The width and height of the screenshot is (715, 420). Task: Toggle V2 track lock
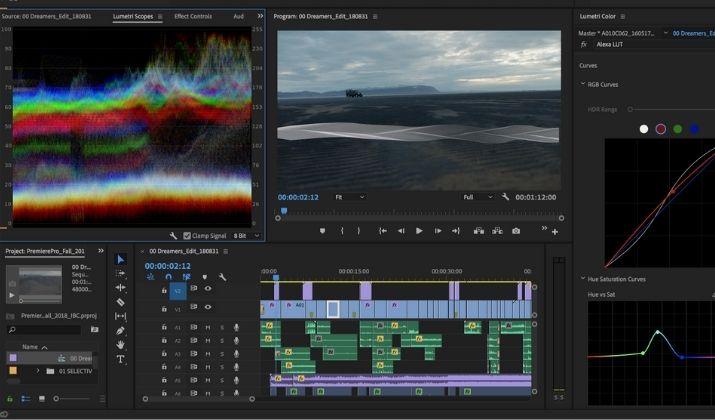(164, 290)
